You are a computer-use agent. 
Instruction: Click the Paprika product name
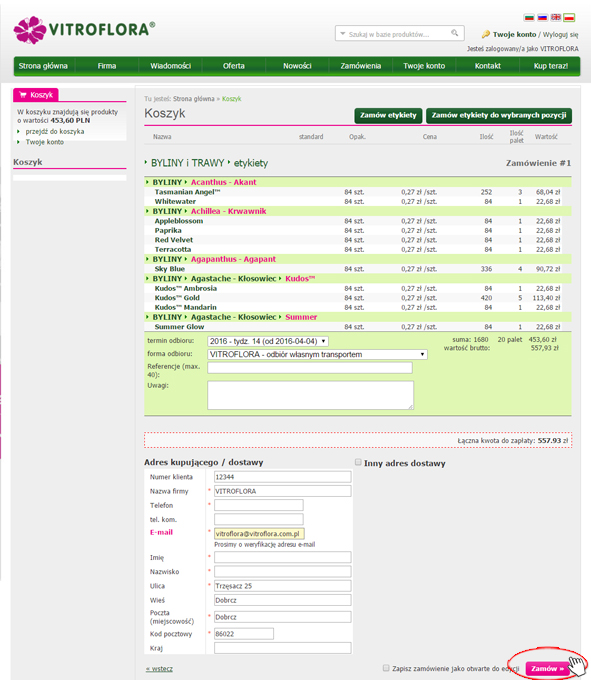(168, 231)
